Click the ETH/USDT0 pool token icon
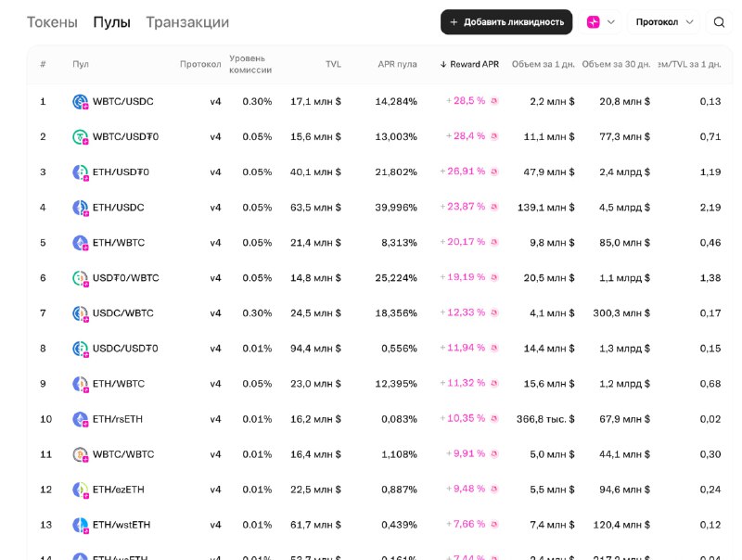Screen dimensions: 742x560 (x=79, y=172)
